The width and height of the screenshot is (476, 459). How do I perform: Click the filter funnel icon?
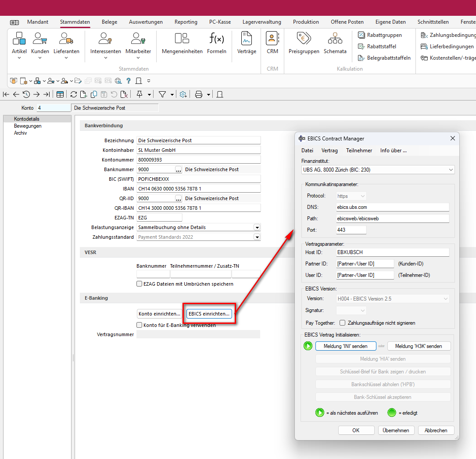162,94
